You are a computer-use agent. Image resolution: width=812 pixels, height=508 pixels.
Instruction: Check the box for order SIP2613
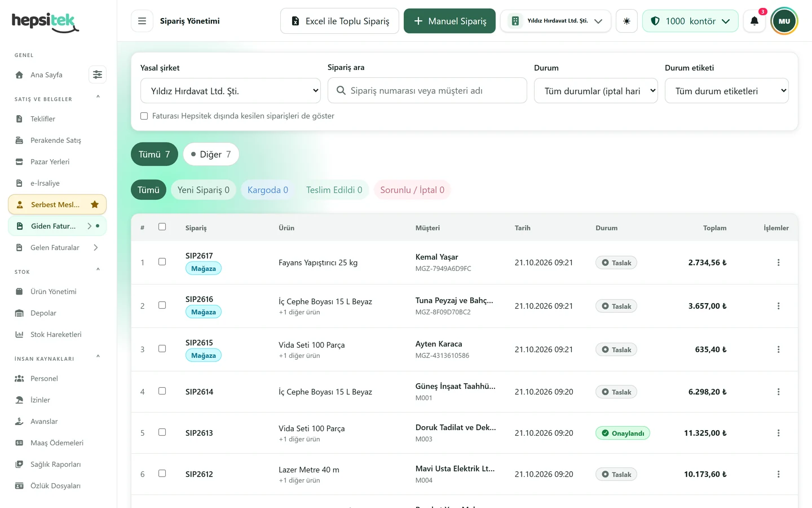point(162,432)
